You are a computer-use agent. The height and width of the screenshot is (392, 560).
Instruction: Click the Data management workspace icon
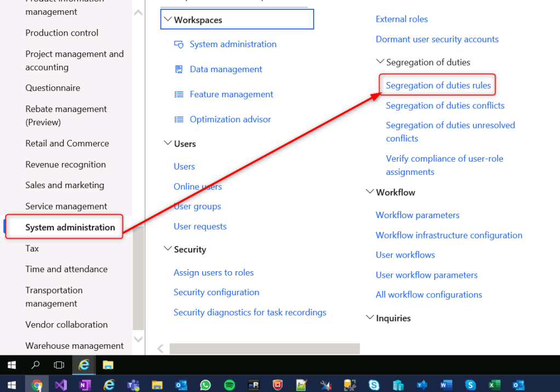click(x=178, y=69)
